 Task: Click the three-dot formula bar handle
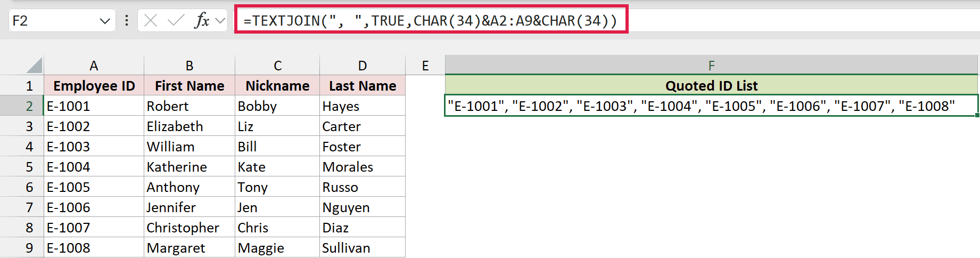coord(126,21)
